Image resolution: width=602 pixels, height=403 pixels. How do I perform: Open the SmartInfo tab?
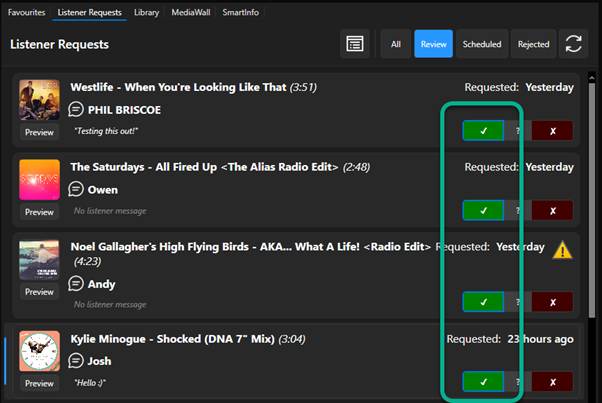pos(241,12)
